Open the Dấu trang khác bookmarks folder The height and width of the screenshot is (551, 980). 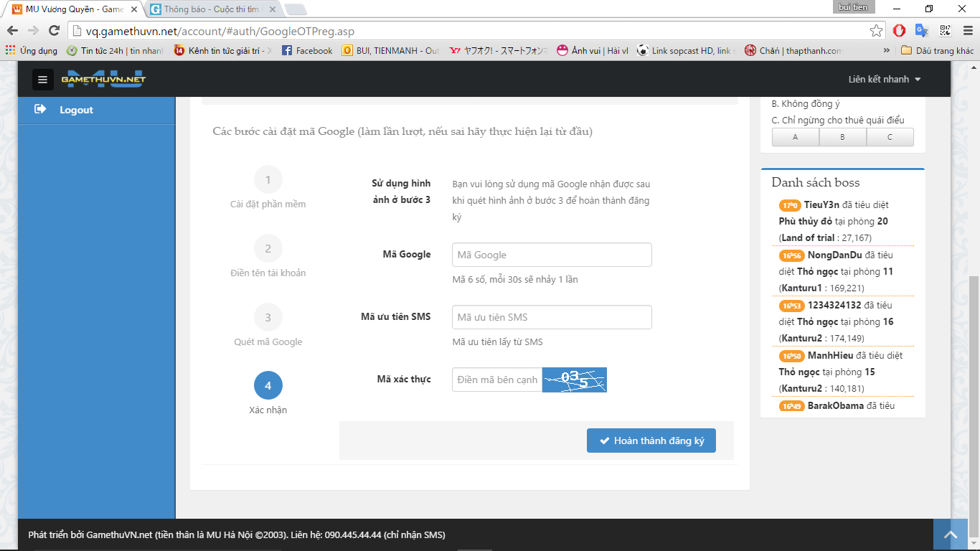point(938,51)
